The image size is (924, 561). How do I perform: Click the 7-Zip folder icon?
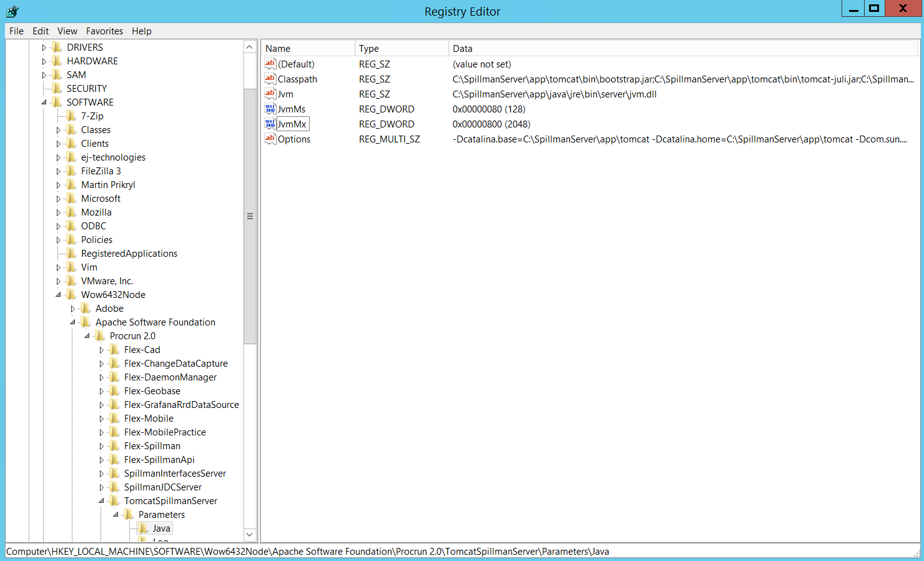coord(72,116)
